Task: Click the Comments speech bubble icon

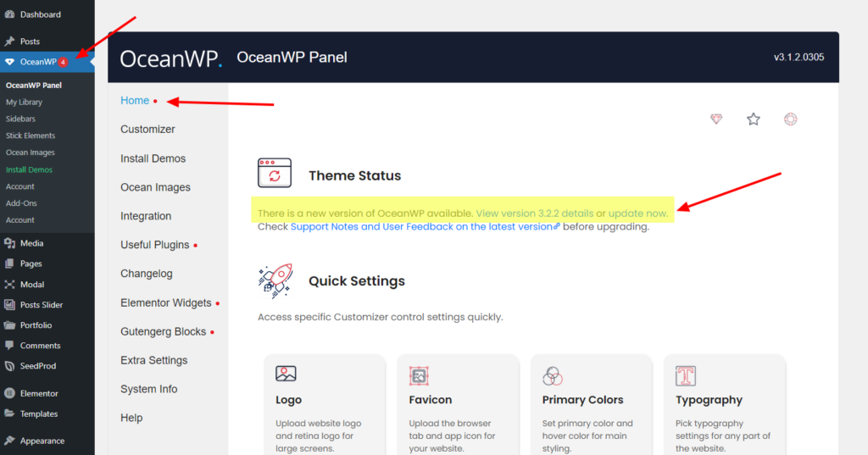Action: point(9,346)
